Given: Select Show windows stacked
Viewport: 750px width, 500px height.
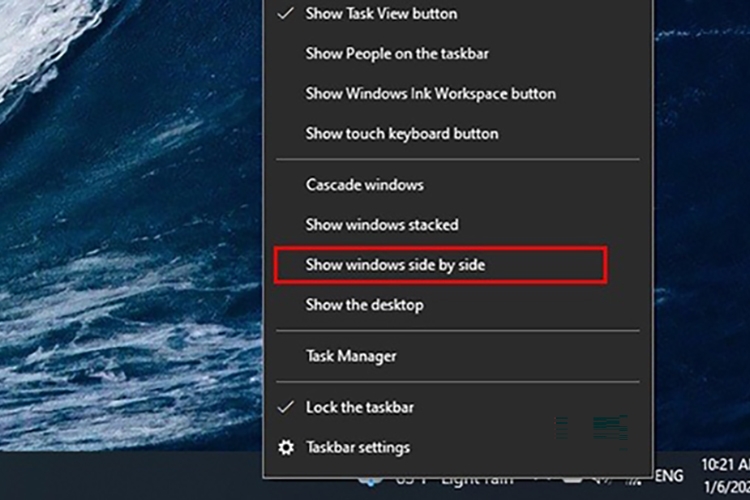Looking at the screenshot, I should click(x=381, y=225).
